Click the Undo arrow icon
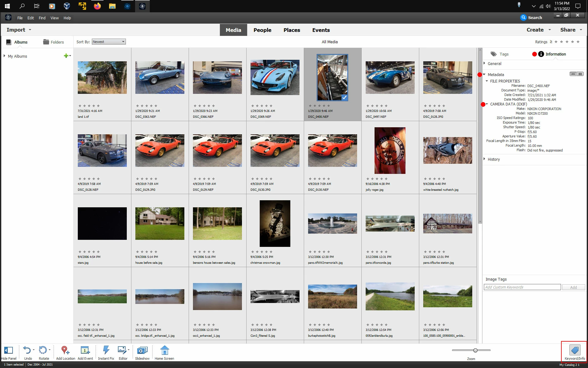 coord(27,351)
